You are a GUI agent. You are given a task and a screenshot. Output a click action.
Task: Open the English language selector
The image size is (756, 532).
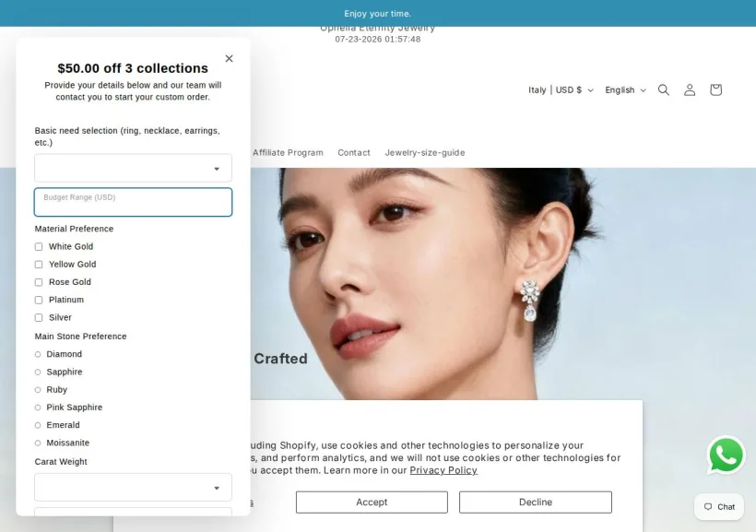pos(625,90)
